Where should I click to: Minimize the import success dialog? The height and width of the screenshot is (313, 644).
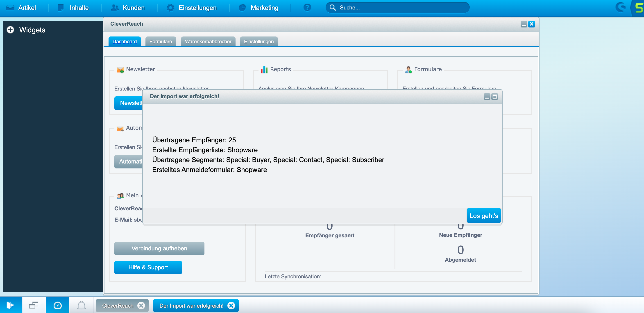click(487, 97)
